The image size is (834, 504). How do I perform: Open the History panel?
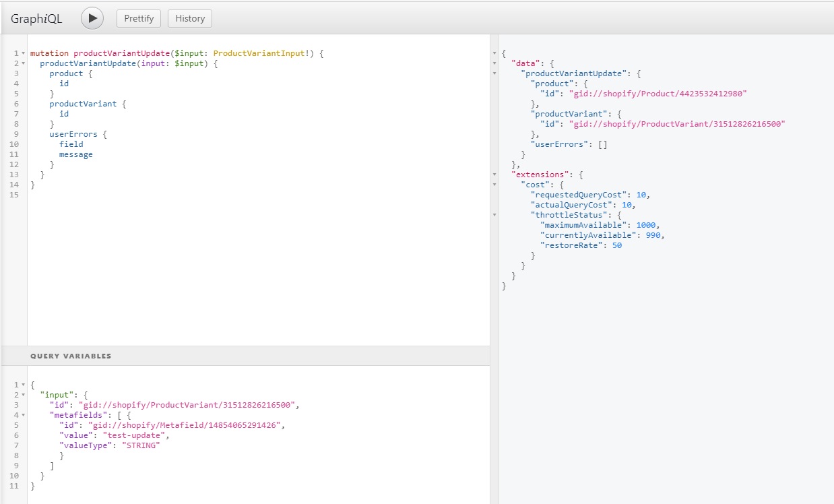[x=190, y=18]
